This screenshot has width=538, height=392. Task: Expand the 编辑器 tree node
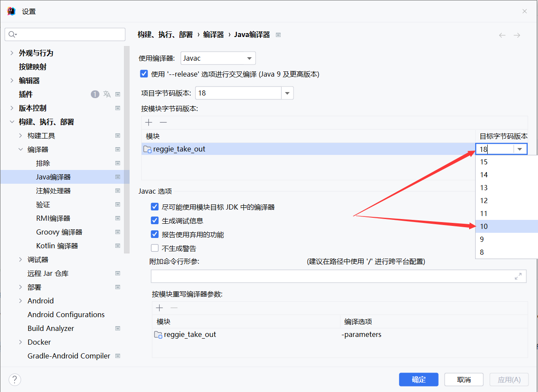[12, 80]
